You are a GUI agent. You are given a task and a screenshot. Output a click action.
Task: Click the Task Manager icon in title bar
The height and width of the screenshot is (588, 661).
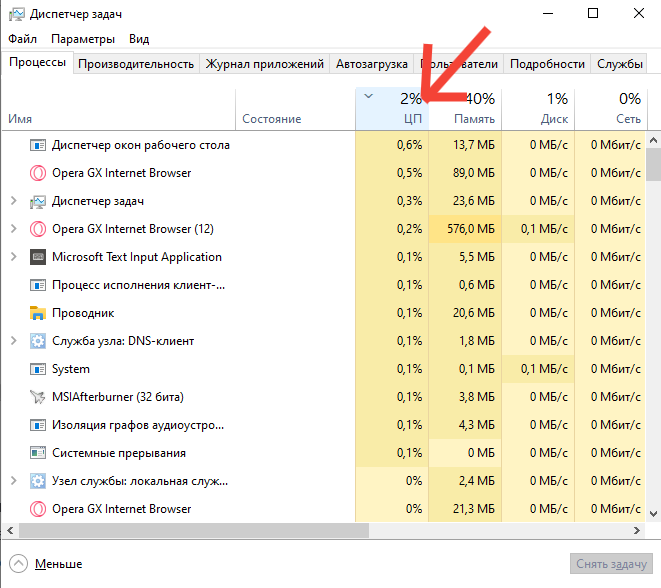click(x=17, y=14)
